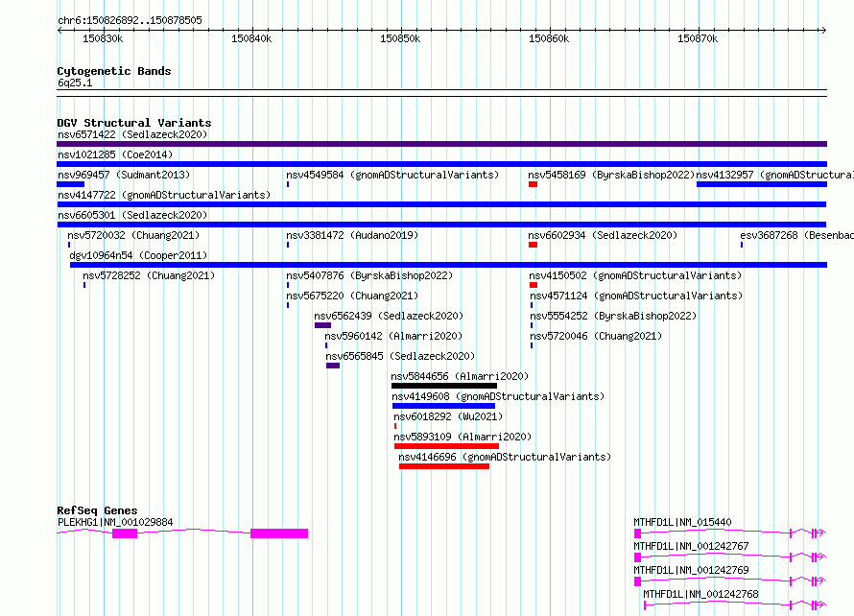
Task: Open nsv1021285 (Coe2014) variant label
Action: tap(115, 154)
